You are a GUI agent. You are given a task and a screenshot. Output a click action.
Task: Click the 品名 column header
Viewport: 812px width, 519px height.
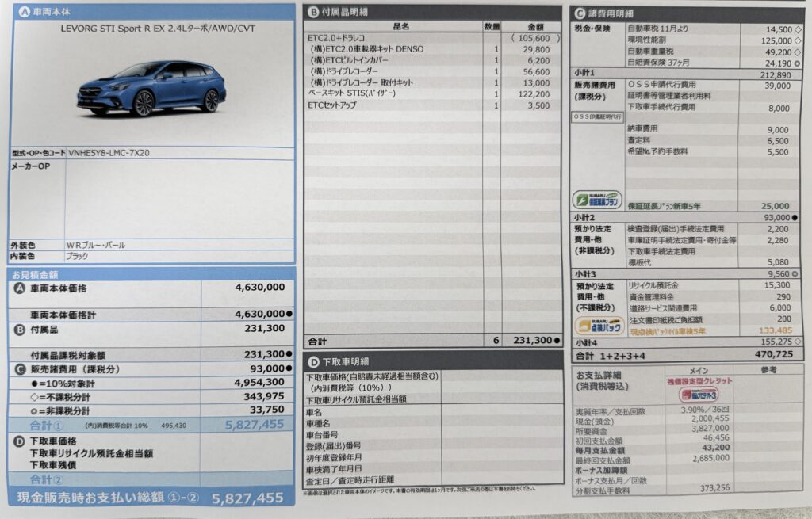click(x=400, y=26)
